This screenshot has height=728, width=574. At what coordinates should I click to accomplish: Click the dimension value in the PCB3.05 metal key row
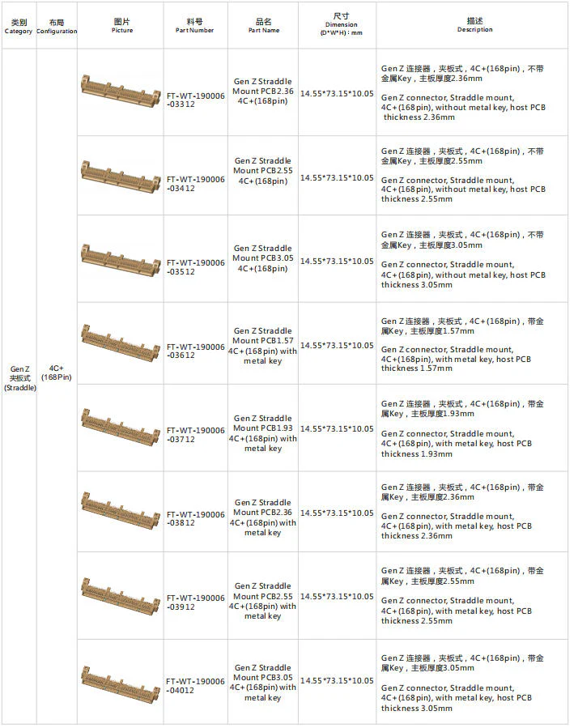pyautogui.click(x=337, y=681)
